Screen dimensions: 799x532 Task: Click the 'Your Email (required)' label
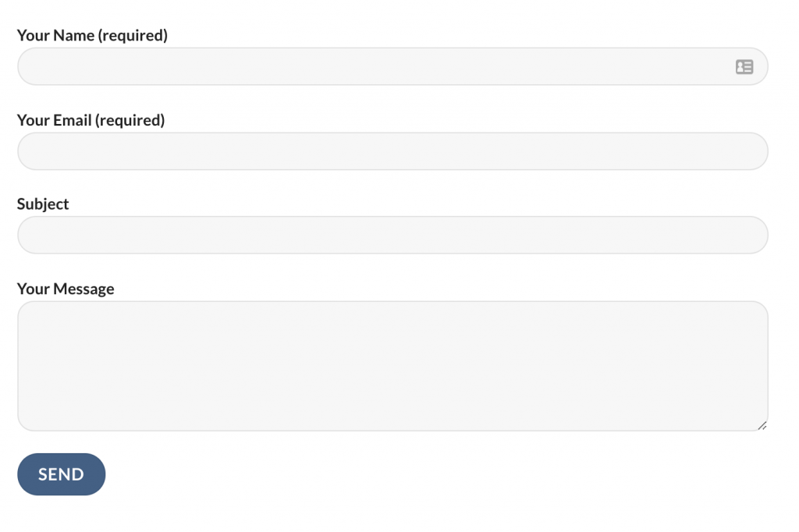click(91, 120)
